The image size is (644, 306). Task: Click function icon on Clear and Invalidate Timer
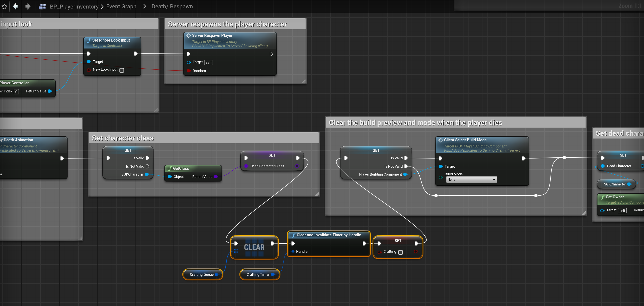coord(293,235)
